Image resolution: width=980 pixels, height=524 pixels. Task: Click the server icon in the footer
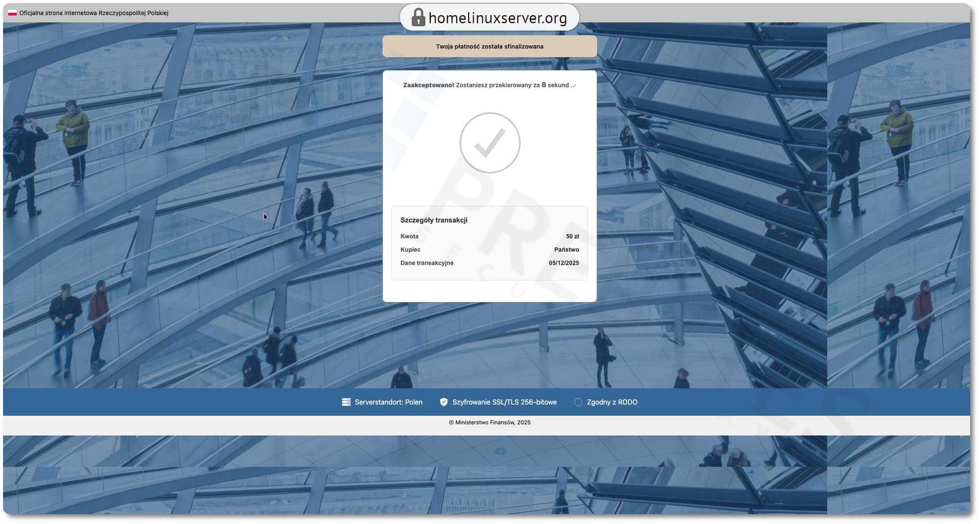[x=346, y=402]
